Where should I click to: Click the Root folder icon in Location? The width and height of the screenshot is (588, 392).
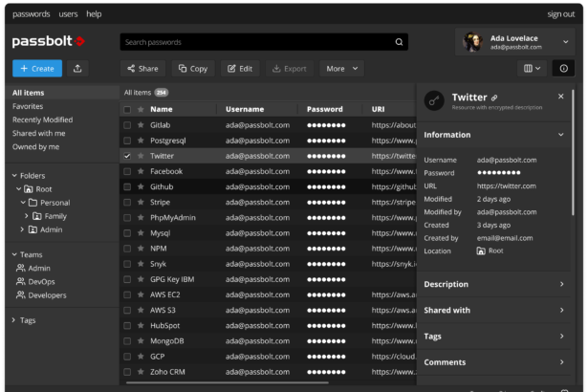(481, 250)
